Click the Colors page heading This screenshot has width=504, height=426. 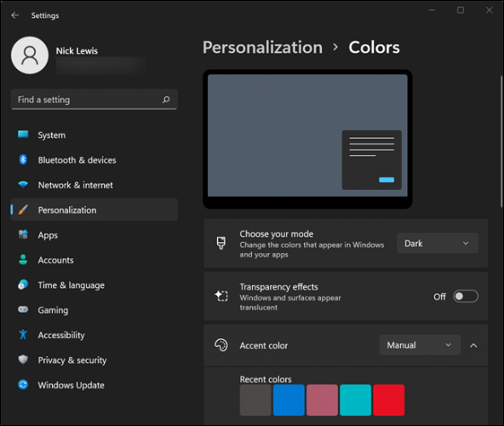[374, 48]
